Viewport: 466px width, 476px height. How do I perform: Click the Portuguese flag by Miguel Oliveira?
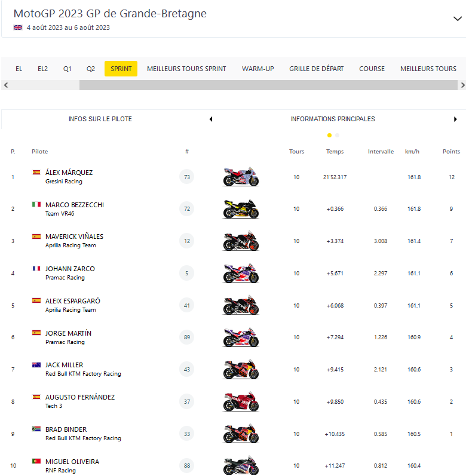pos(36,462)
